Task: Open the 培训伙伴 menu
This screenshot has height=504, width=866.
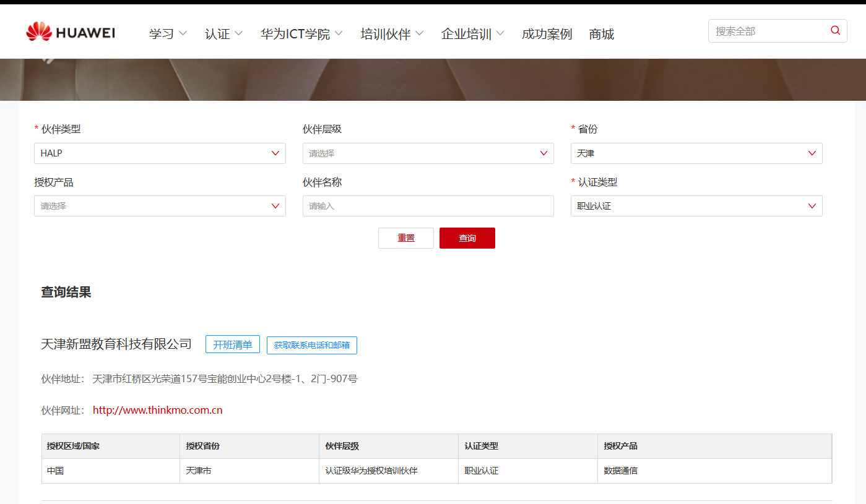Action: click(392, 34)
